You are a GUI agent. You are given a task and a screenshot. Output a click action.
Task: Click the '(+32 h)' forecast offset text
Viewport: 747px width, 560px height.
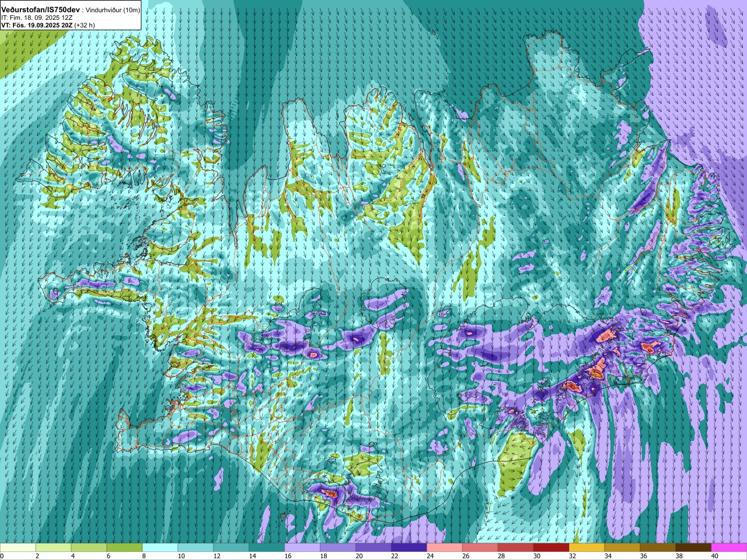click(x=85, y=25)
